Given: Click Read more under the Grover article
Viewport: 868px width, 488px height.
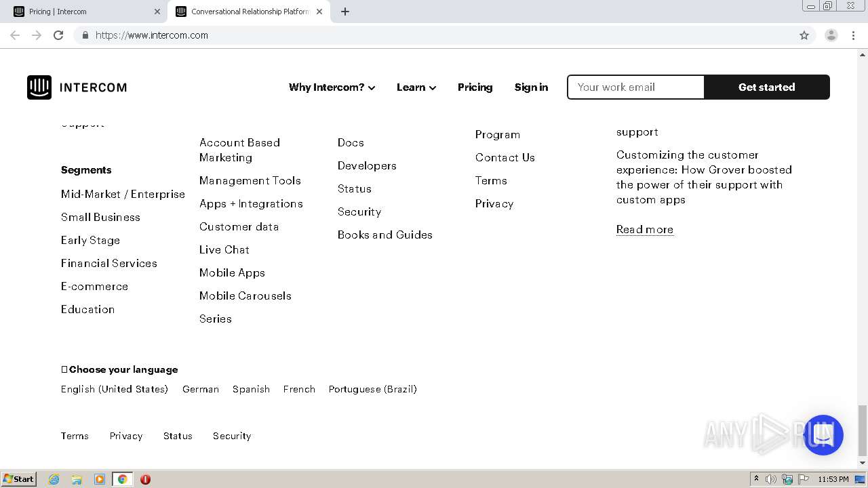Looking at the screenshot, I should (x=645, y=229).
